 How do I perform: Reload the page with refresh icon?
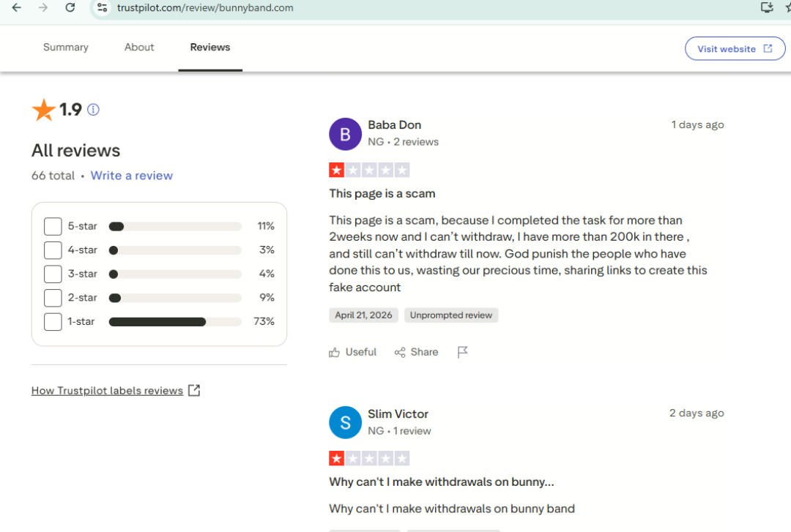tap(70, 7)
